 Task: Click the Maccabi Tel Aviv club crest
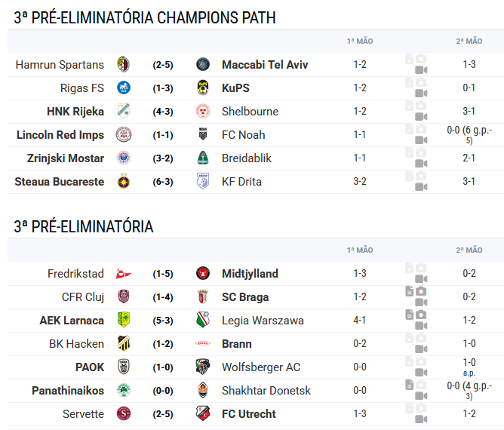click(x=203, y=64)
